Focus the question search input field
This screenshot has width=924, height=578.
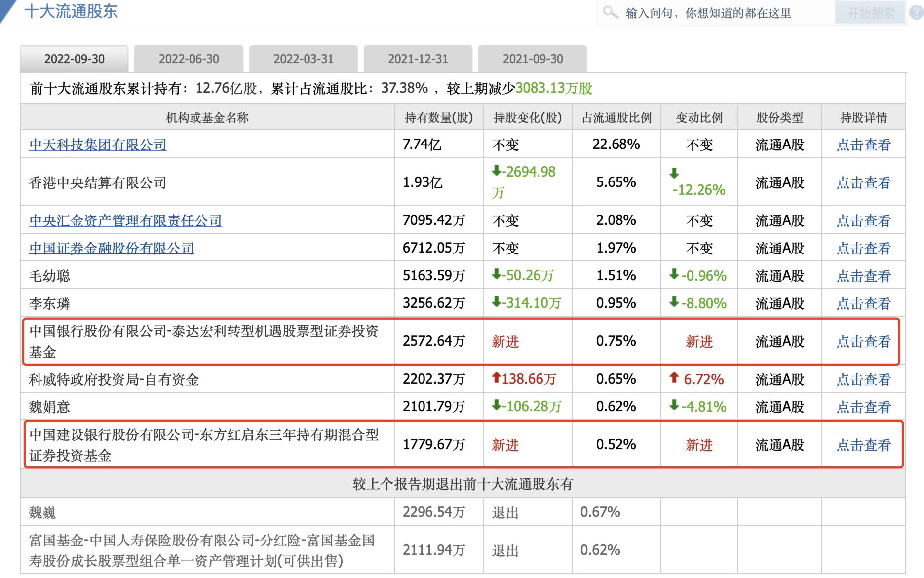click(x=716, y=13)
